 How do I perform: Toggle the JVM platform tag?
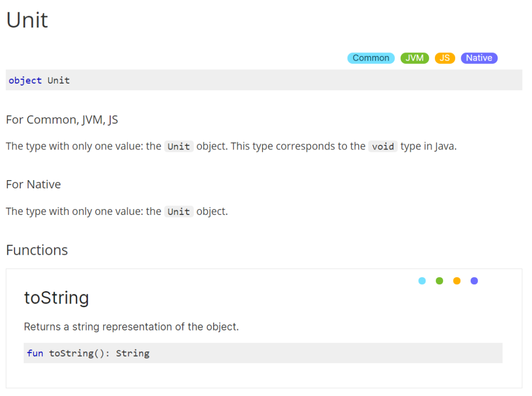pos(414,58)
